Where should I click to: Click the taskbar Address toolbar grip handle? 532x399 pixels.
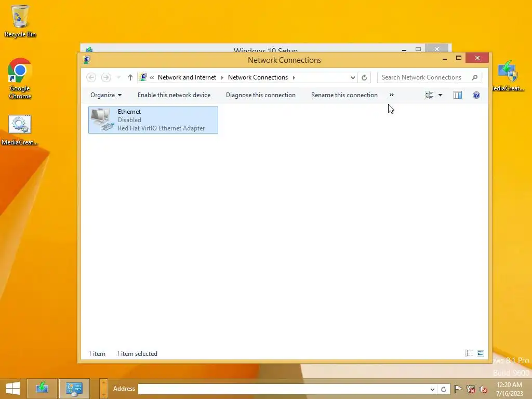(x=103, y=389)
